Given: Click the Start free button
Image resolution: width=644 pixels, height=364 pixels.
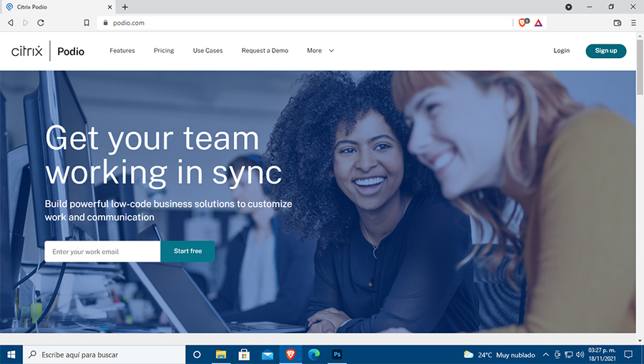Looking at the screenshot, I should pos(187,252).
